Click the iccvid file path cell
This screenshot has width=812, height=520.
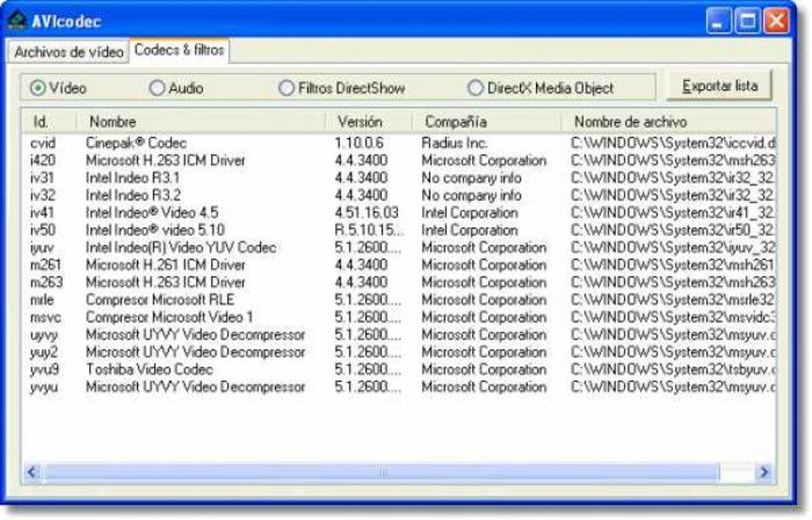(673, 143)
